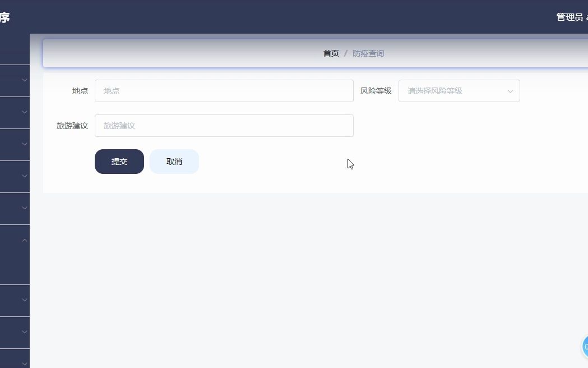Click the chevron on the first sidebar menu
Viewport: 588px width, 368px height.
click(24, 81)
